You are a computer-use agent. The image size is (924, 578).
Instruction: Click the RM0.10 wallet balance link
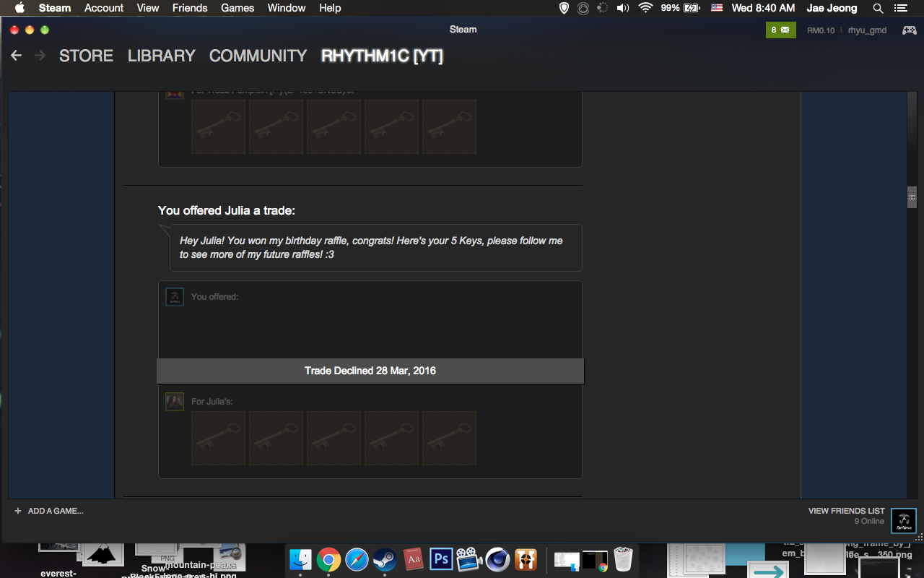point(821,30)
